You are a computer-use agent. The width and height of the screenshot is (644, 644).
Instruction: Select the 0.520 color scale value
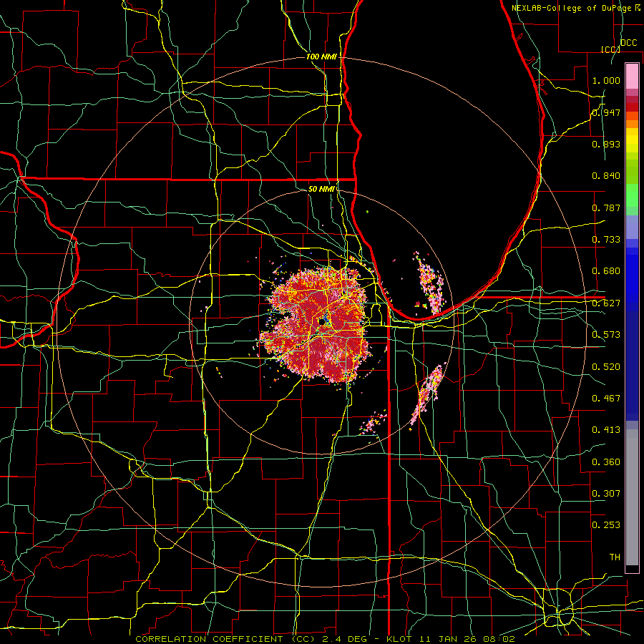point(606,367)
